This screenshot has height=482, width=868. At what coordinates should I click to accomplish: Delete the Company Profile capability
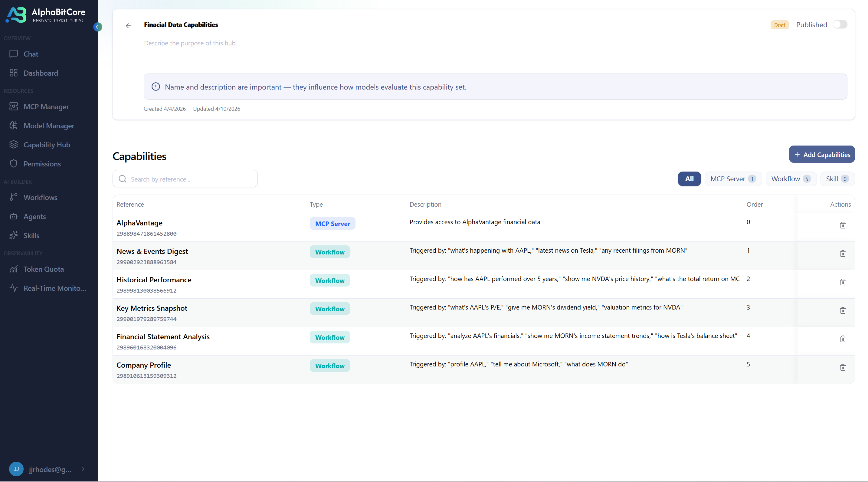pos(843,368)
